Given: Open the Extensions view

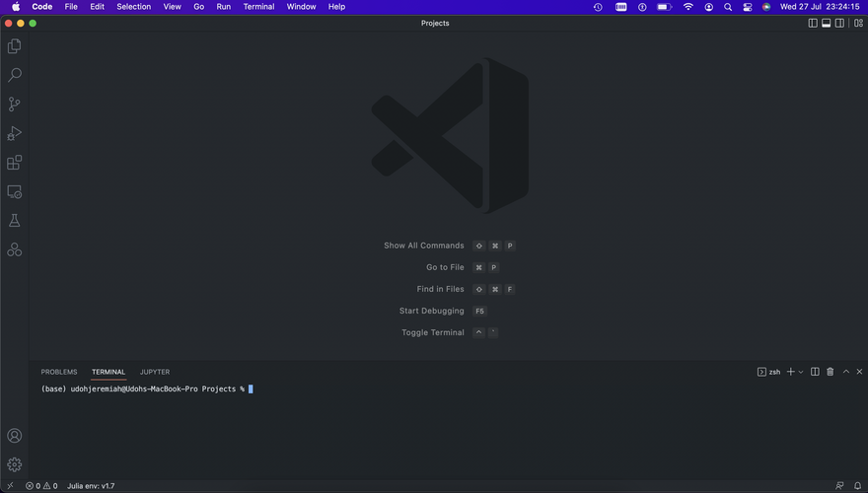Looking at the screenshot, I should click(x=14, y=163).
